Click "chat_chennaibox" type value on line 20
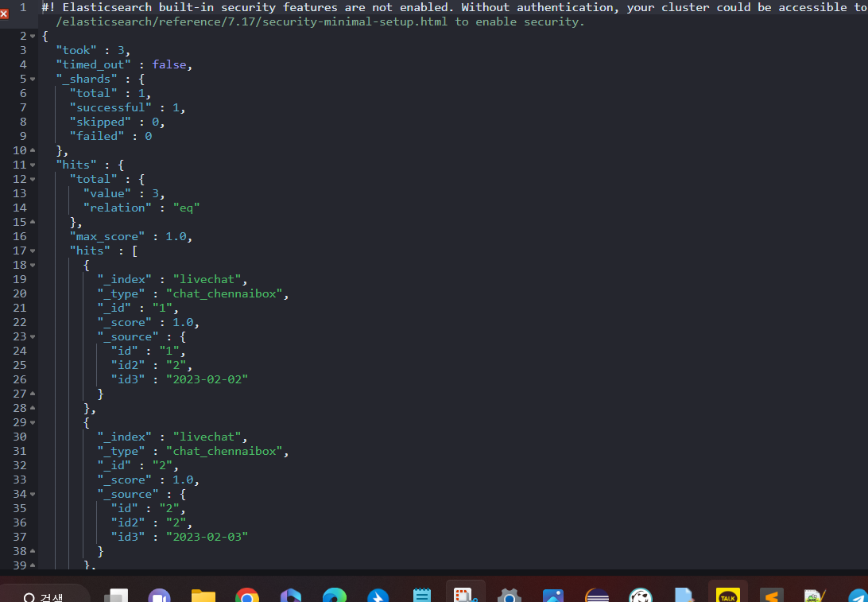Viewport: 868px width, 602px height. [224, 293]
